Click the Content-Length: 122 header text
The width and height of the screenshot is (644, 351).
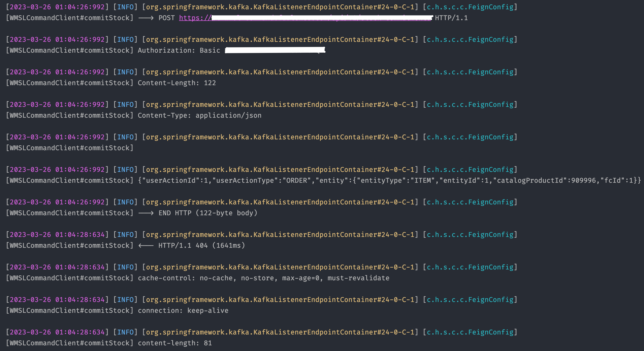[x=176, y=83]
